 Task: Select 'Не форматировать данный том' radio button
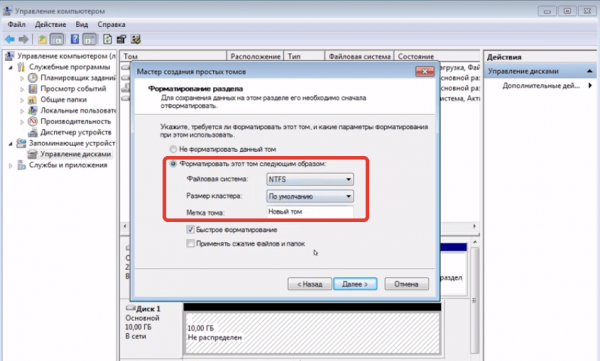173,149
